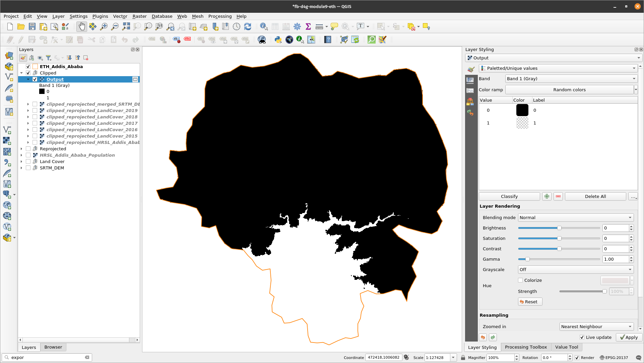Viewport: 644px width, 363px height.
Task: Click the Classify button
Action: click(509, 197)
